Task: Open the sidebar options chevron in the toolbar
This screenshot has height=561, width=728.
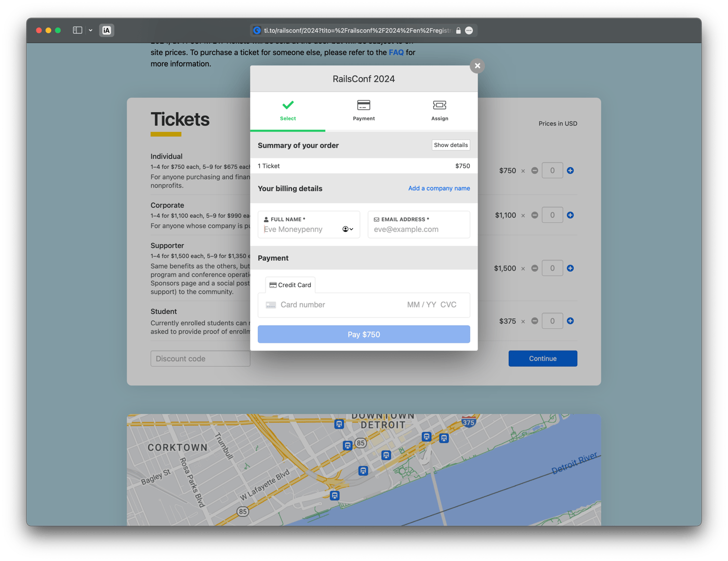Action: (90, 30)
